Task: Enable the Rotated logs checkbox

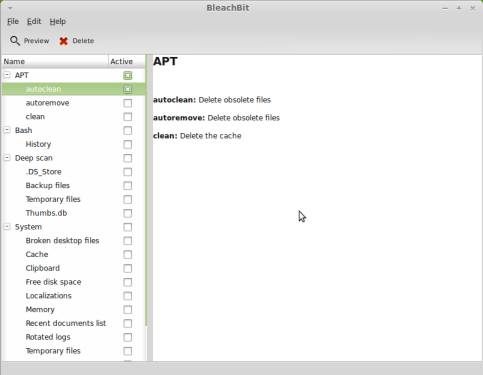Action: click(x=127, y=337)
